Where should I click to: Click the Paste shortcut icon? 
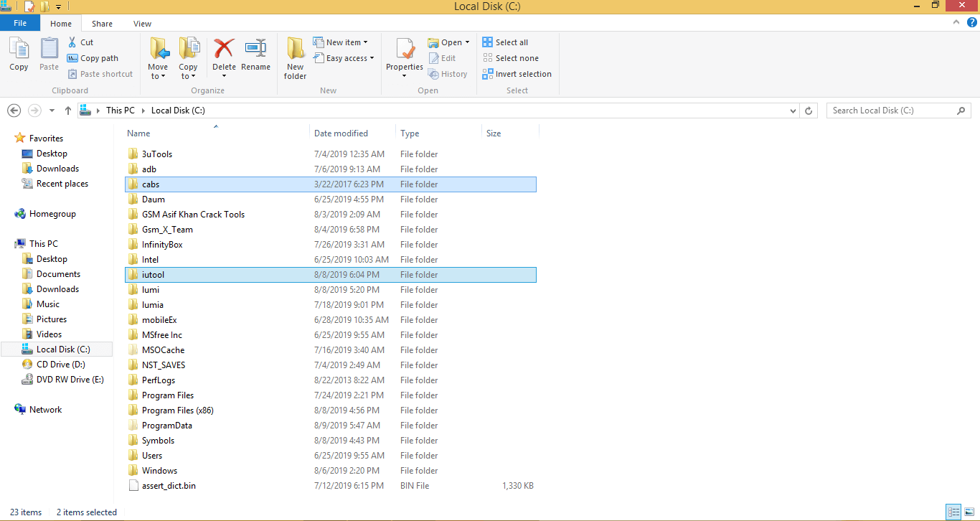point(73,73)
